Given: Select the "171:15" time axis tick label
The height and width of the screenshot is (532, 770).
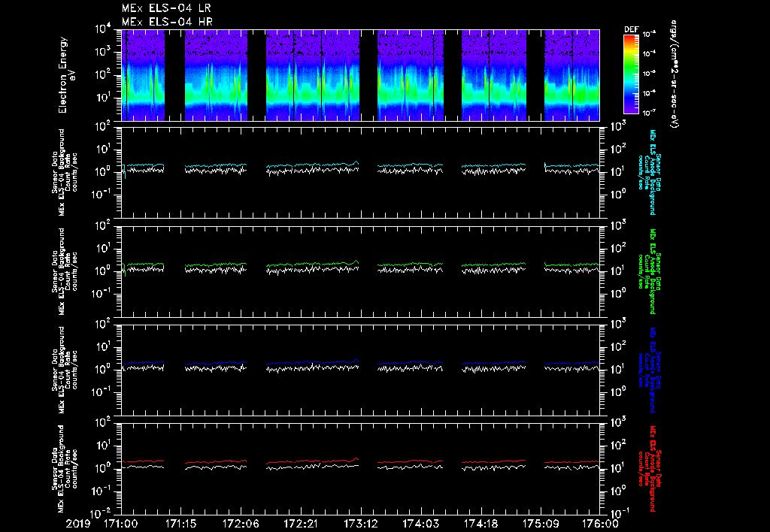Looking at the screenshot, I should (x=180, y=524).
